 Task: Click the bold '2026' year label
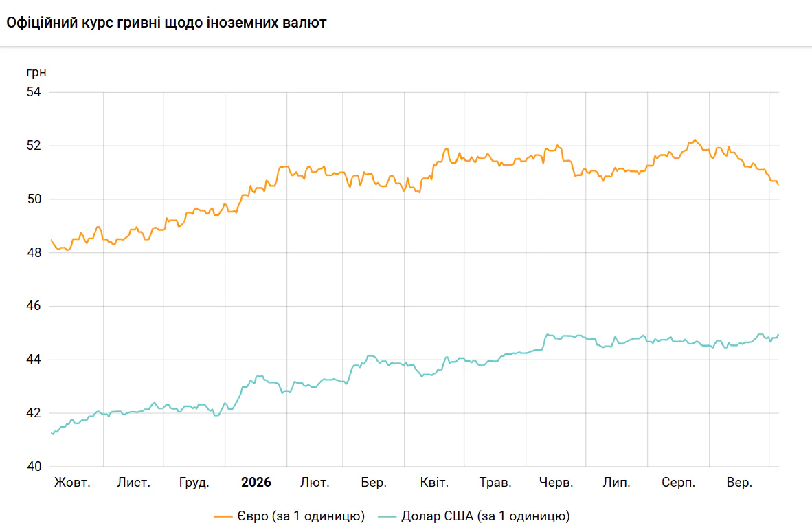coord(256,483)
